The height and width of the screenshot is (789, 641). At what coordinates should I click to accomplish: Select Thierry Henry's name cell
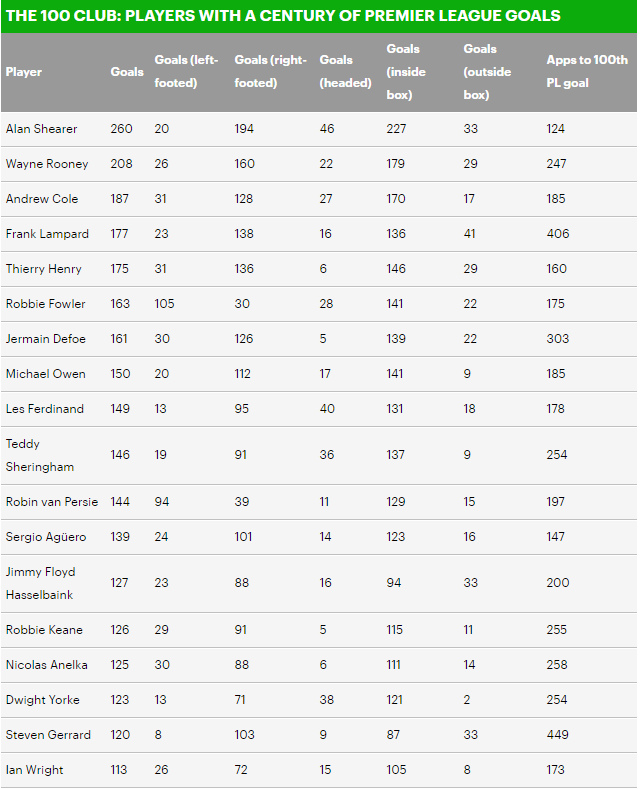coord(42,269)
